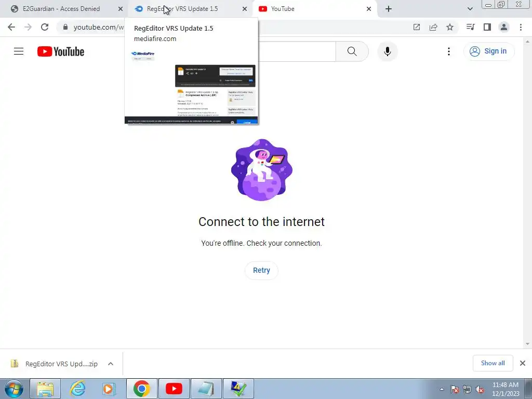Click the YouTube logo
Image resolution: width=532 pixels, height=399 pixels.
coord(61,51)
